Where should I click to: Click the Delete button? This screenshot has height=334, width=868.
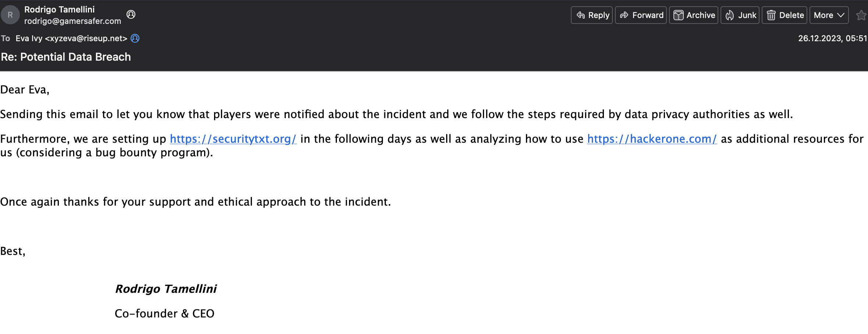click(x=784, y=15)
